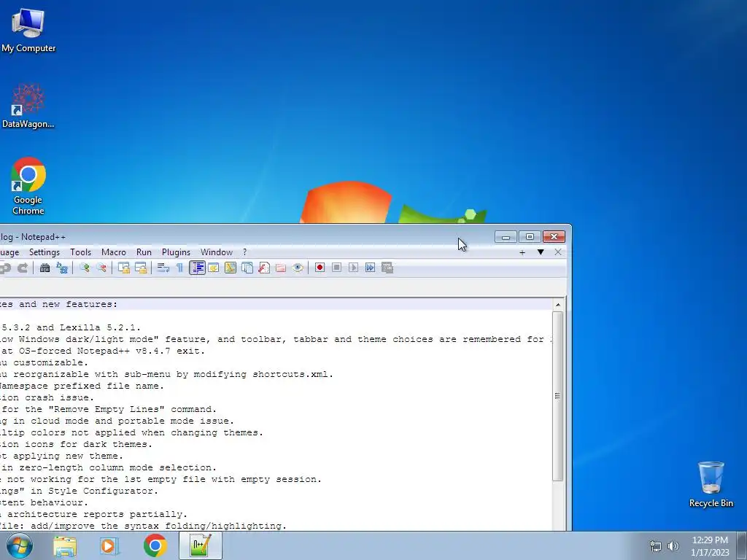
Task: Open the Window menu
Action: 216,252
